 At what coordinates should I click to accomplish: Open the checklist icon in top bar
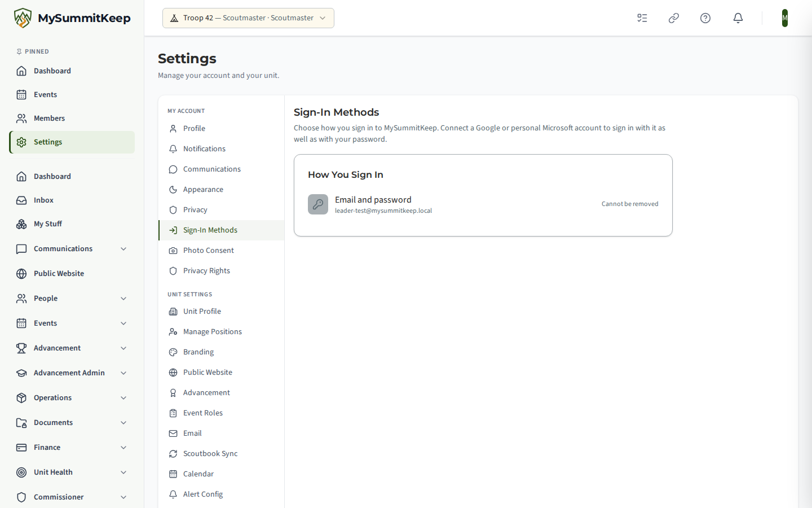pos(642,18)
